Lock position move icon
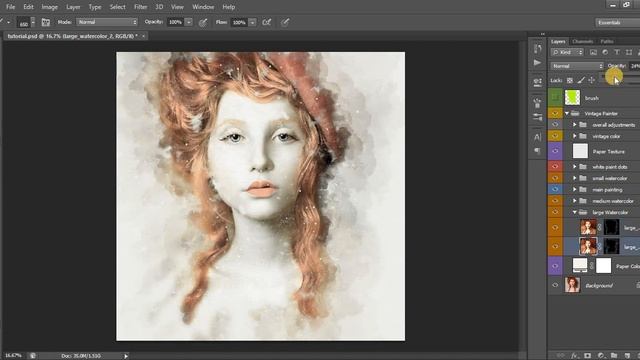This screenshot has height=360, width=640. coord(591,80)
